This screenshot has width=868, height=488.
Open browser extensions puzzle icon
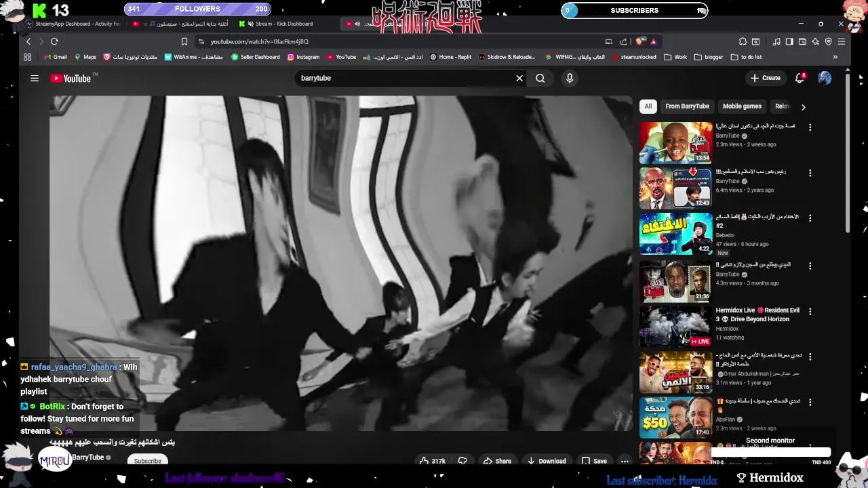[x=743, y=41]
